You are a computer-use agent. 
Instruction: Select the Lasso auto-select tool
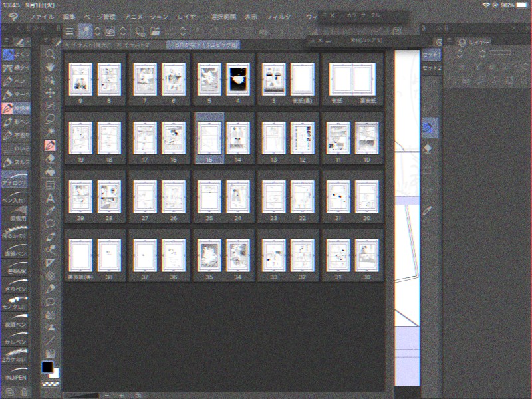(x=50, y=119)
